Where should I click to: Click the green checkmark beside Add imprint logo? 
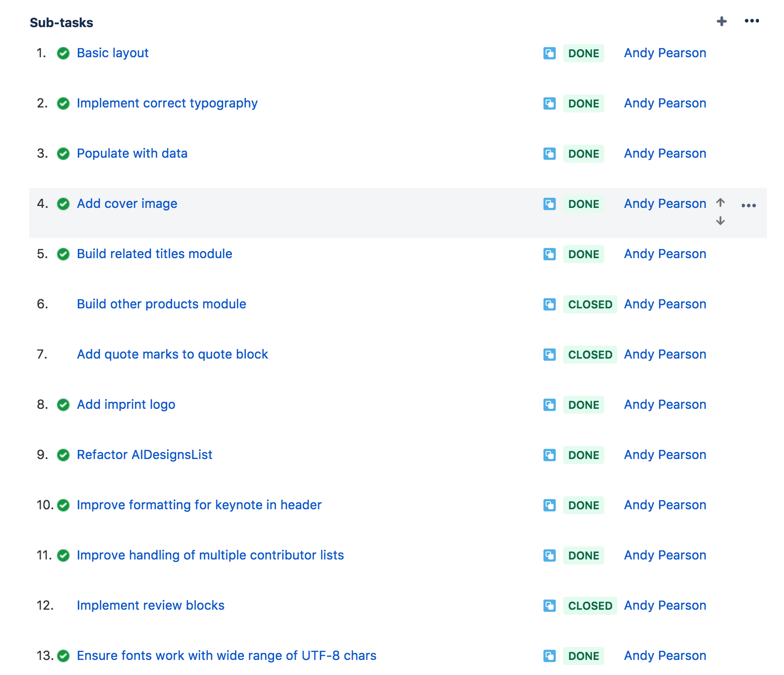coord(63,405)
